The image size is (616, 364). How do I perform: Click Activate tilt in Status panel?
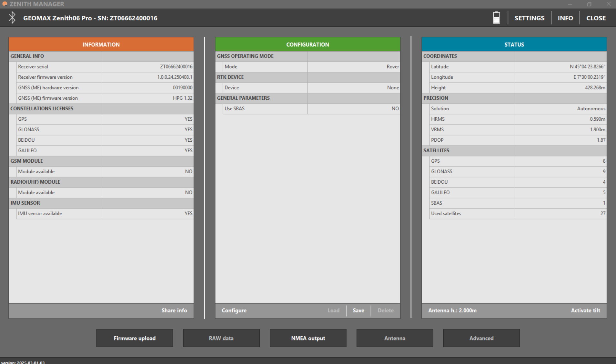[x=585, y=310]
